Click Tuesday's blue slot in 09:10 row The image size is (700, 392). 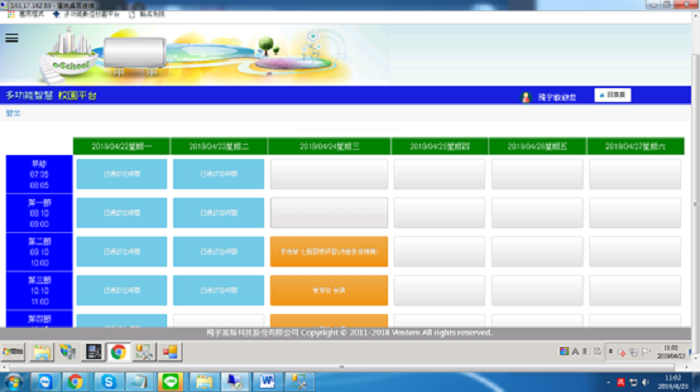click(x=219, y=252)
